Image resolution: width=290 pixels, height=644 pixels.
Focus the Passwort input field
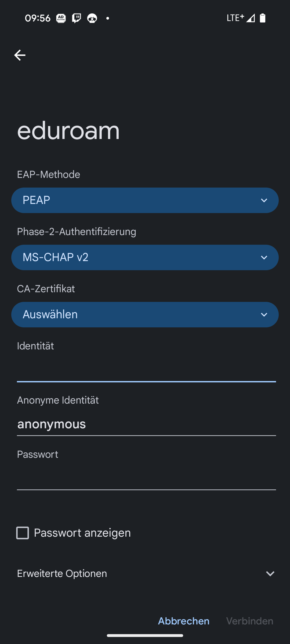146,478
